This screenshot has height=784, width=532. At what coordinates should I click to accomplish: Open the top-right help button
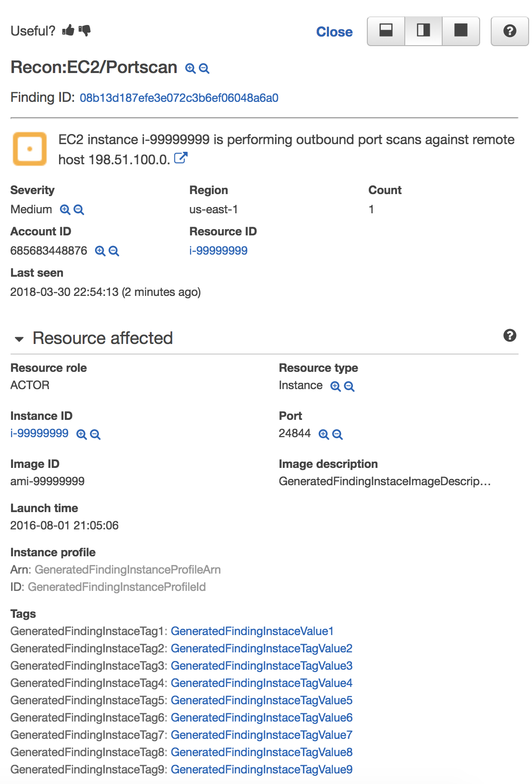pyautogui.click(x=509, y=31)
